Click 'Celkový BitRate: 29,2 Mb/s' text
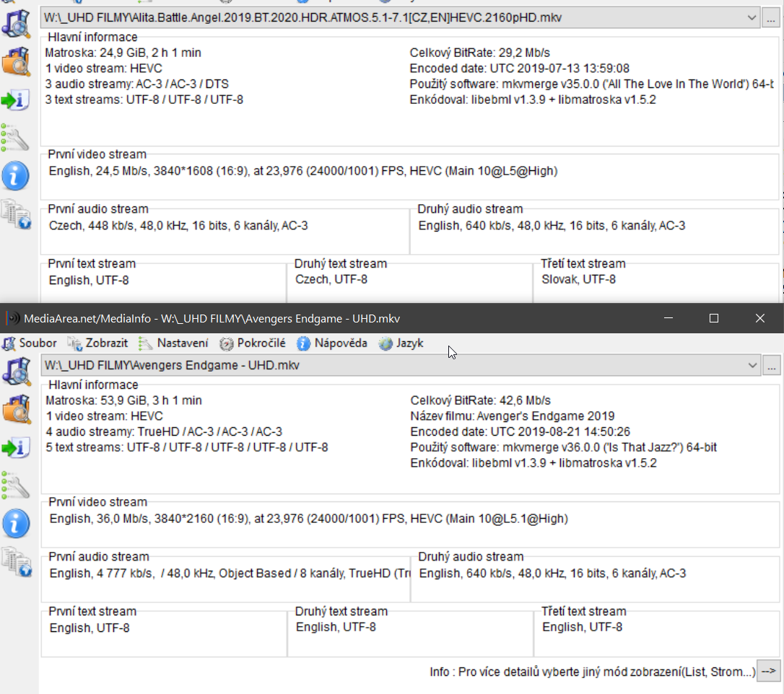 480,53
